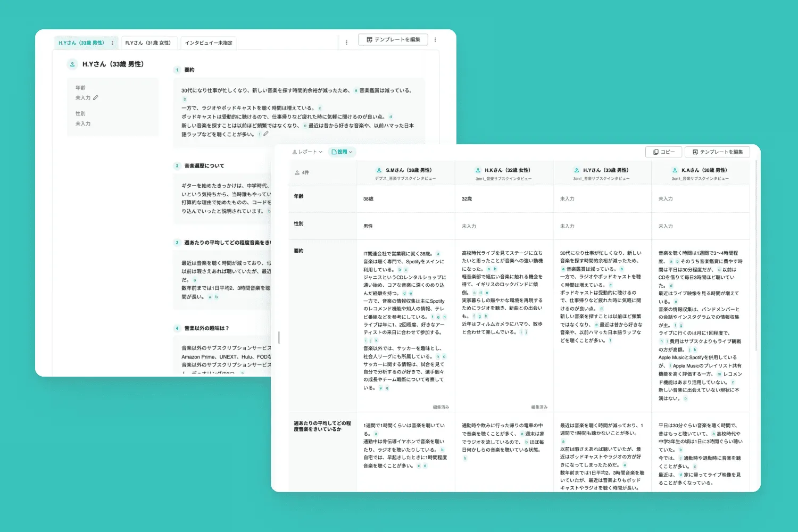Viewport: 798px width, 532px height.
Task: Click テンプレートを編集 in the back report window
Action: (393, 40)
